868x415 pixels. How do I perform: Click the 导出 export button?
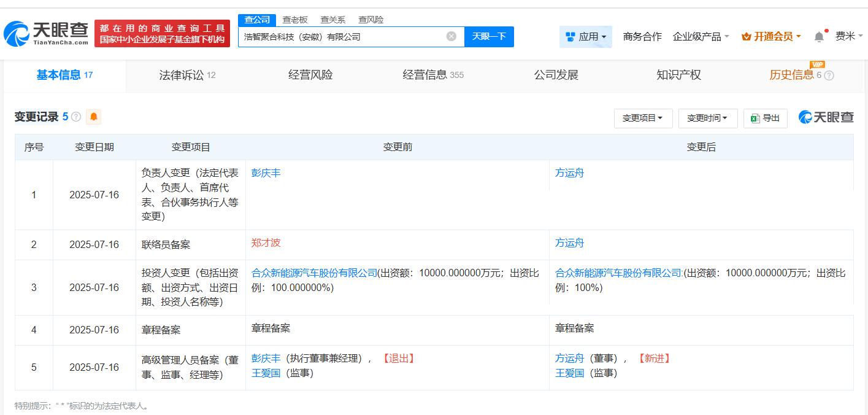[x=766, y=118]
